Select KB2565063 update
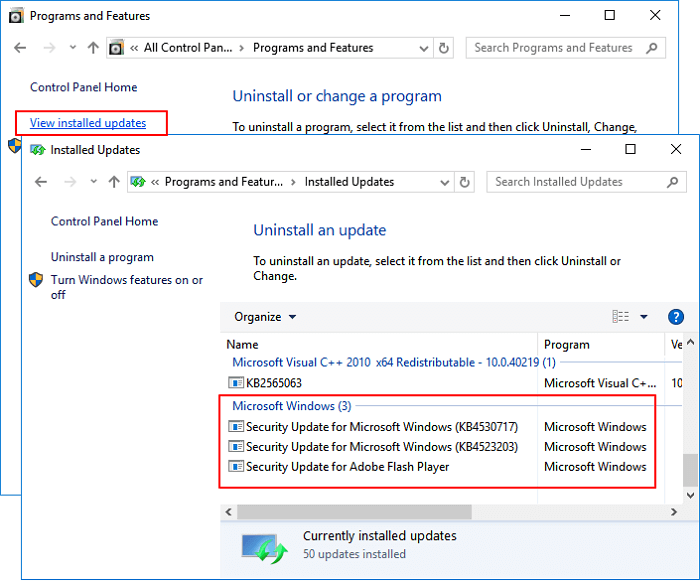Screen dimensions: 700x581 [274, 383]
